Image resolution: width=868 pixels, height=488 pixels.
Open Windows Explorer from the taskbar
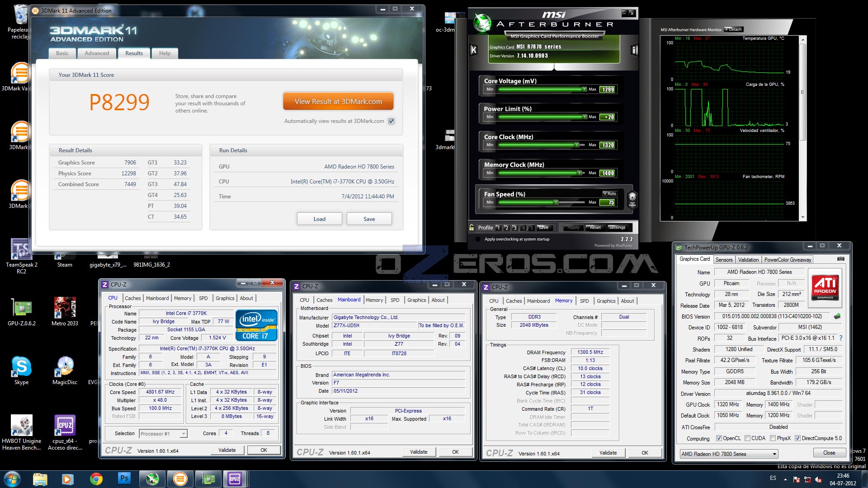click(40, 479)
